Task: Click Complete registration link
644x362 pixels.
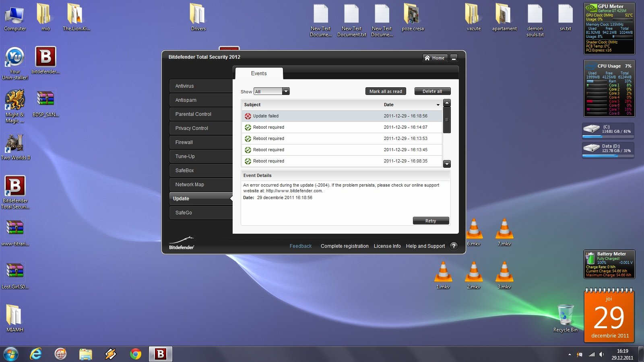Action: (x=345, y=246)
